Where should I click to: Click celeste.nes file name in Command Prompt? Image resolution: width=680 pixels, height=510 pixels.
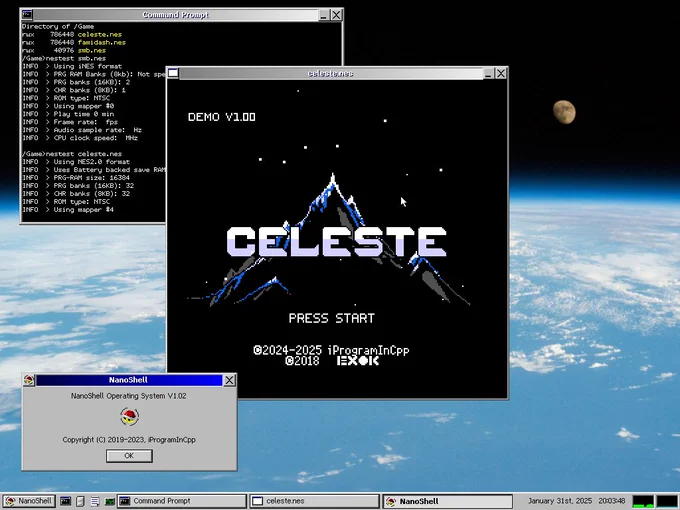point(100,34)
